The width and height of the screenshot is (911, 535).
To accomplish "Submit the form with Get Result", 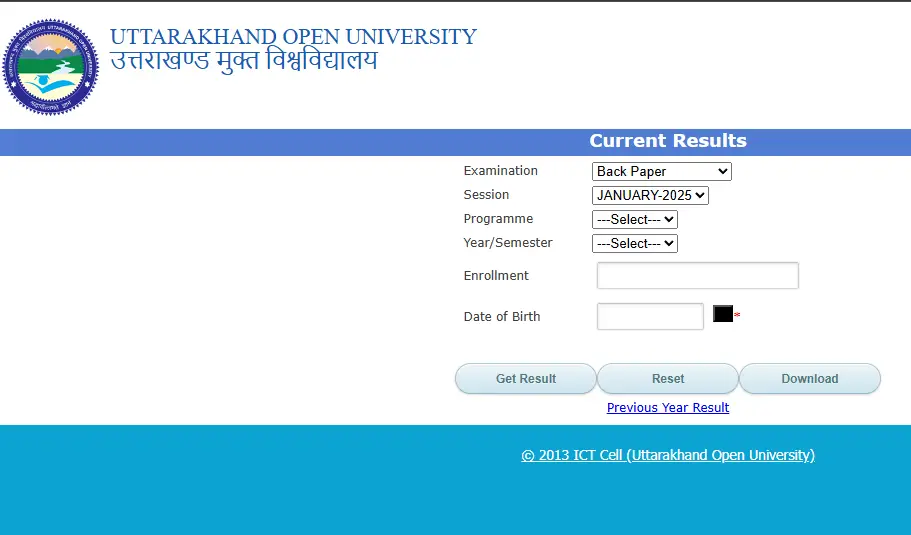I will click(526, 379).
